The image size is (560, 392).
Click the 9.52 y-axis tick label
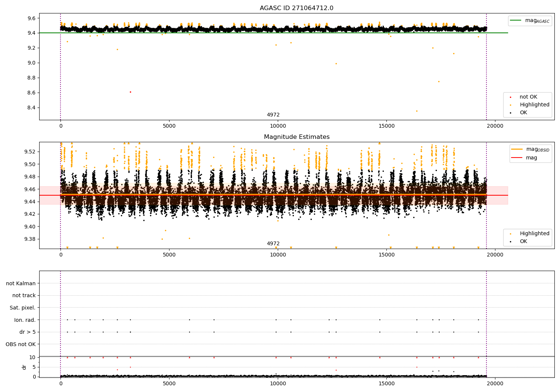pyautogui.click(x=29, y=152)
